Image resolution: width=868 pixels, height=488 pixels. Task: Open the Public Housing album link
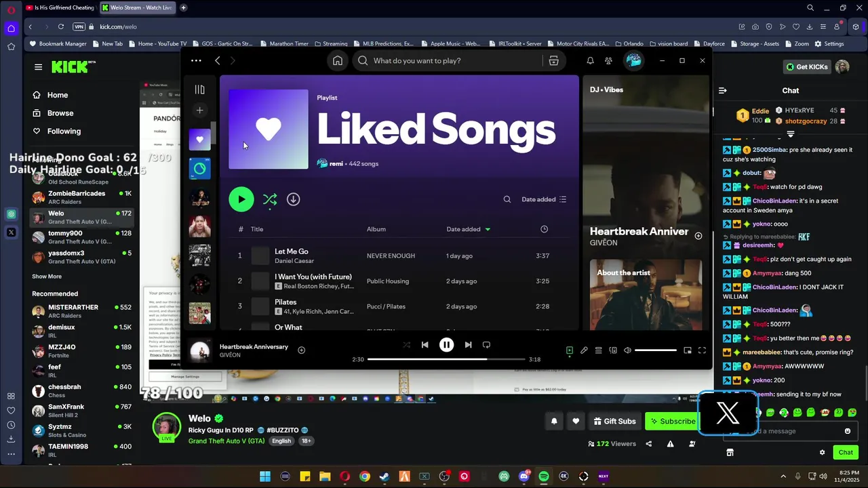tap(388, 281)
